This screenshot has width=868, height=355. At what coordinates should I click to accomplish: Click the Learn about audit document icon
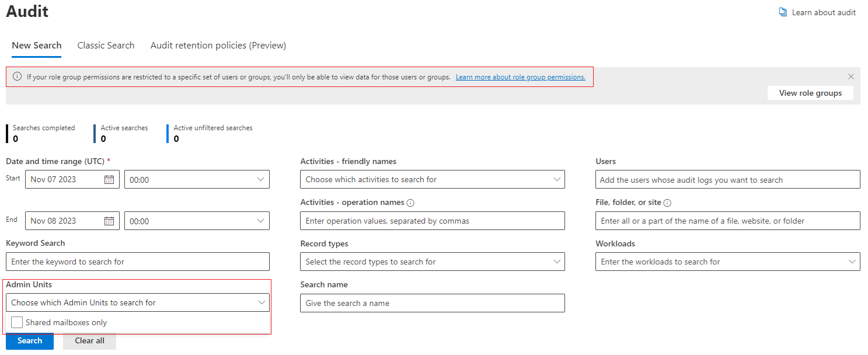pos(783,12)
